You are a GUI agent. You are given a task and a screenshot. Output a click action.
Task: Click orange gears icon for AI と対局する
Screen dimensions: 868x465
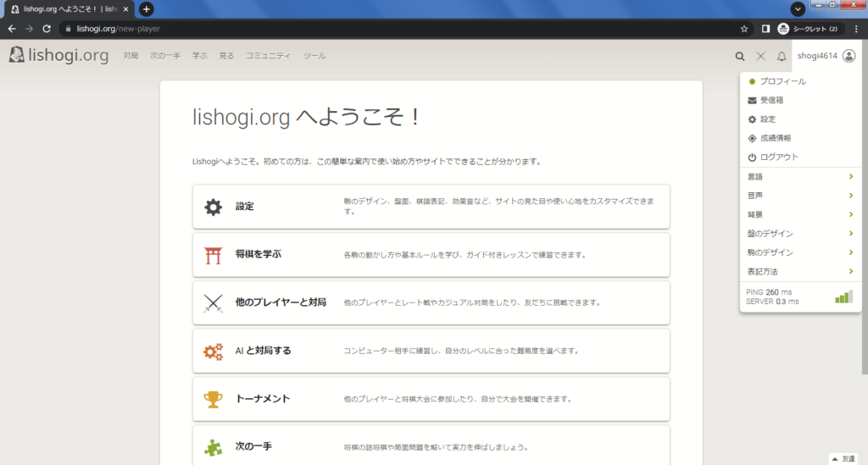click(213, 352)
